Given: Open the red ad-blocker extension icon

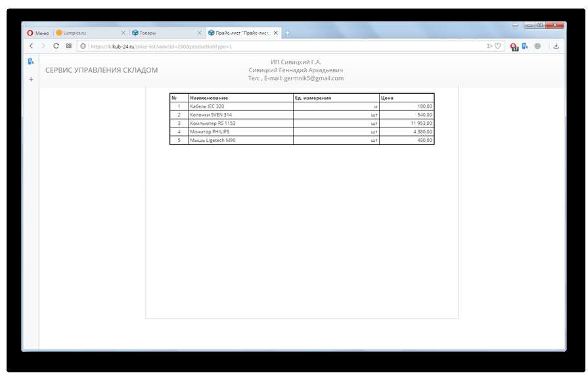Looking at the screenshot, I should pos(514,47).
